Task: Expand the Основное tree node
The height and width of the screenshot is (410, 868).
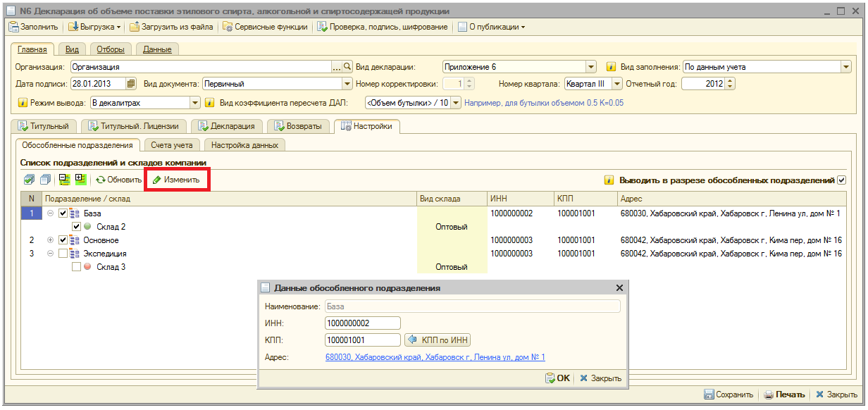Action: [50, 240]
